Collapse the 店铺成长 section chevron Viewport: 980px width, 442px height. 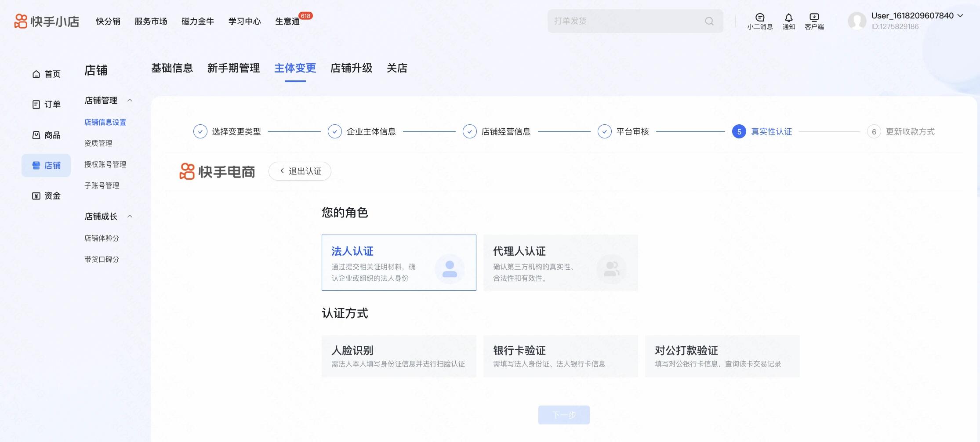click(x=130, y=216)
